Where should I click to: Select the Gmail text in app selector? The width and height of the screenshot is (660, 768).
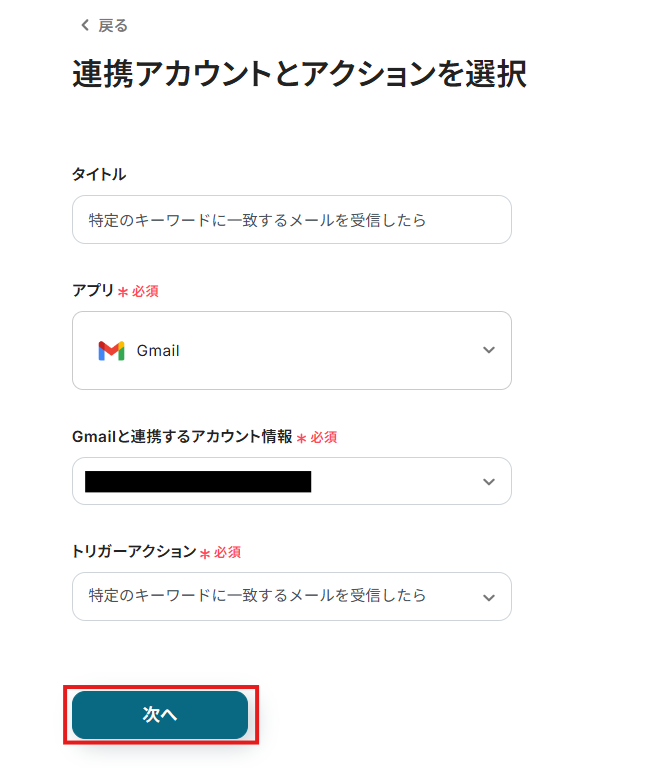tap(158, 351)
